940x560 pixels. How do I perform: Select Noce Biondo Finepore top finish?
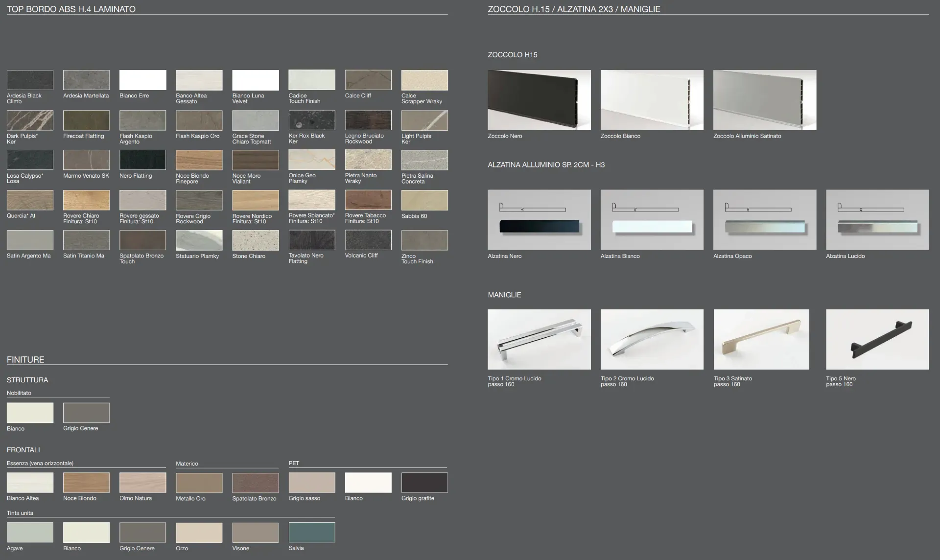(x=199, y=160)
